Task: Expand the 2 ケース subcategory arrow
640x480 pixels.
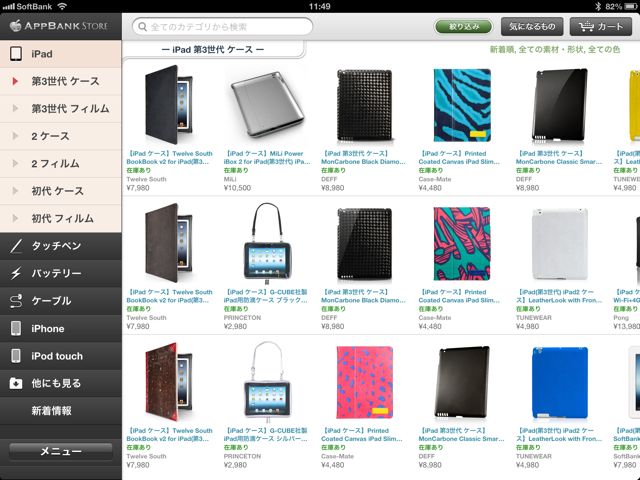Action: point(16,136)
